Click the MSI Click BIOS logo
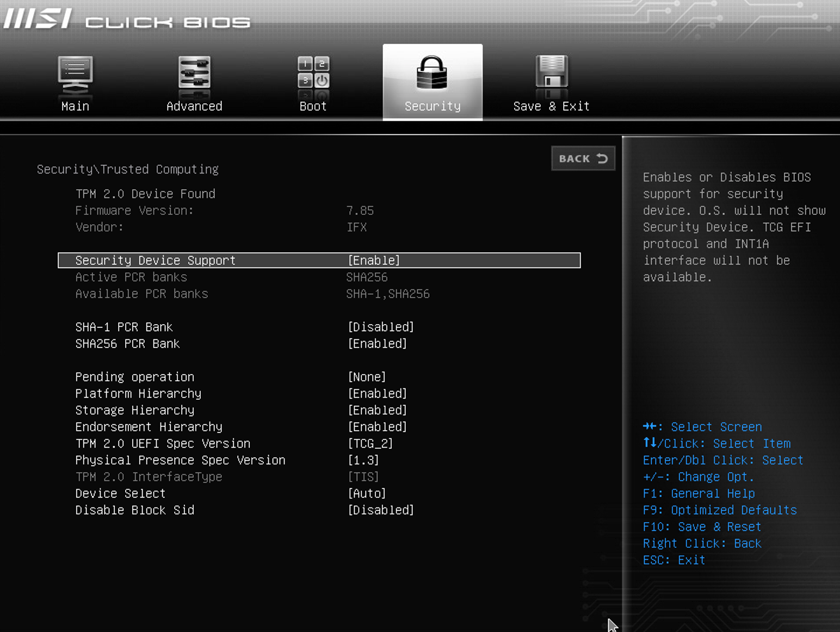840x632 pixels. 127,19
